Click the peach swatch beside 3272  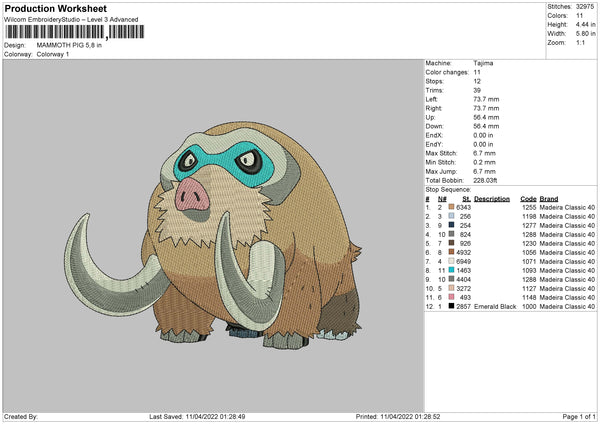pyautogui.click(x=451, y=288)
